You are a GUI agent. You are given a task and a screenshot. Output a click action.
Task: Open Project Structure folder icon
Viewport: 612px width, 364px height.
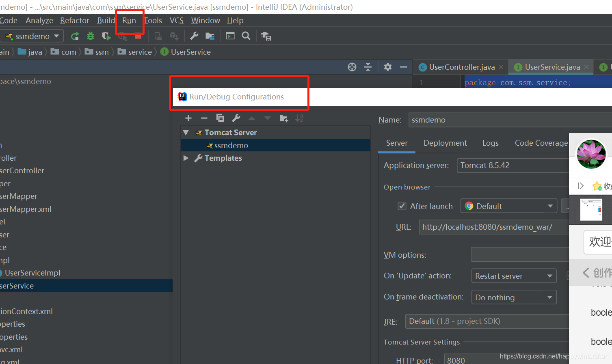[x=210, y=36]
